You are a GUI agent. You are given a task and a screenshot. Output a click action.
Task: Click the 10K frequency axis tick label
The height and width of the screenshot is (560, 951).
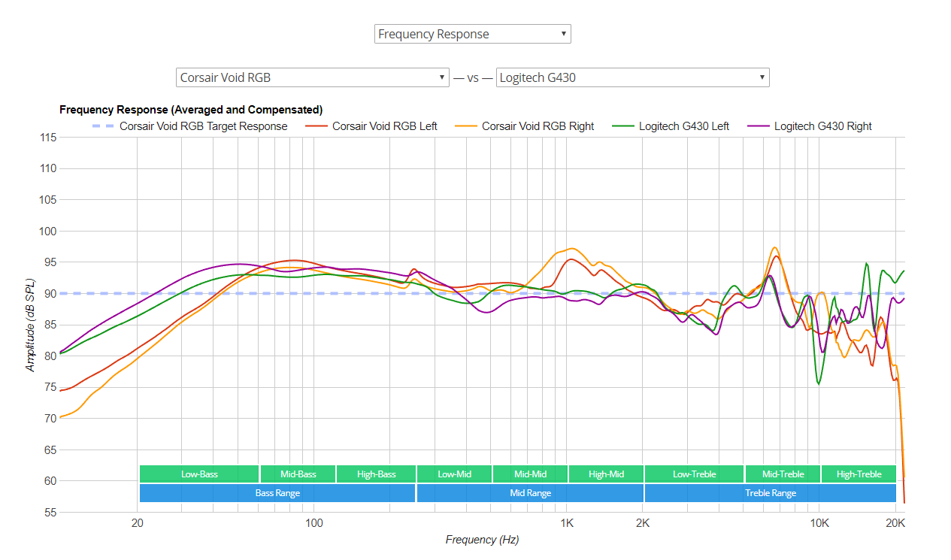click(819, 523)
